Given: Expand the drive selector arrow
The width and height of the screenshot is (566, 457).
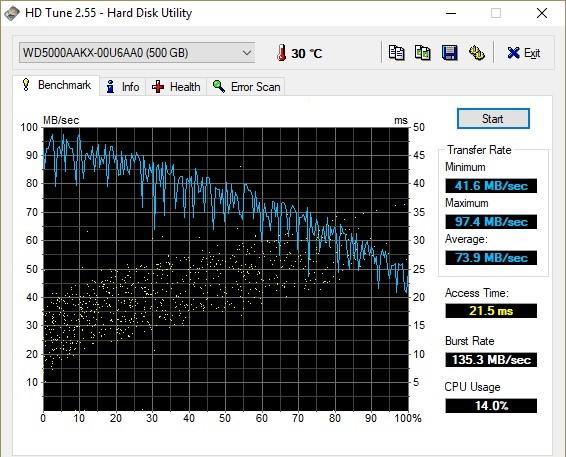Looking at the screenshot, I should point(247,53).
